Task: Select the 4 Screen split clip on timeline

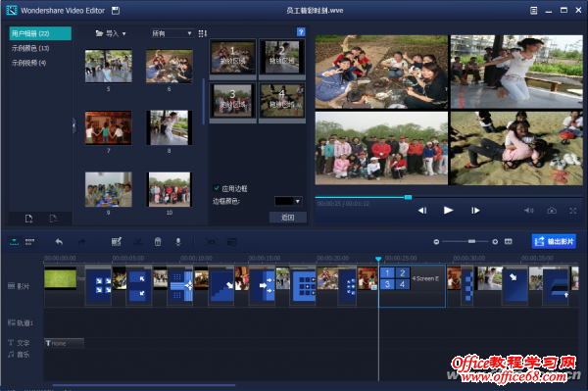Action: (x=413, y=286)
